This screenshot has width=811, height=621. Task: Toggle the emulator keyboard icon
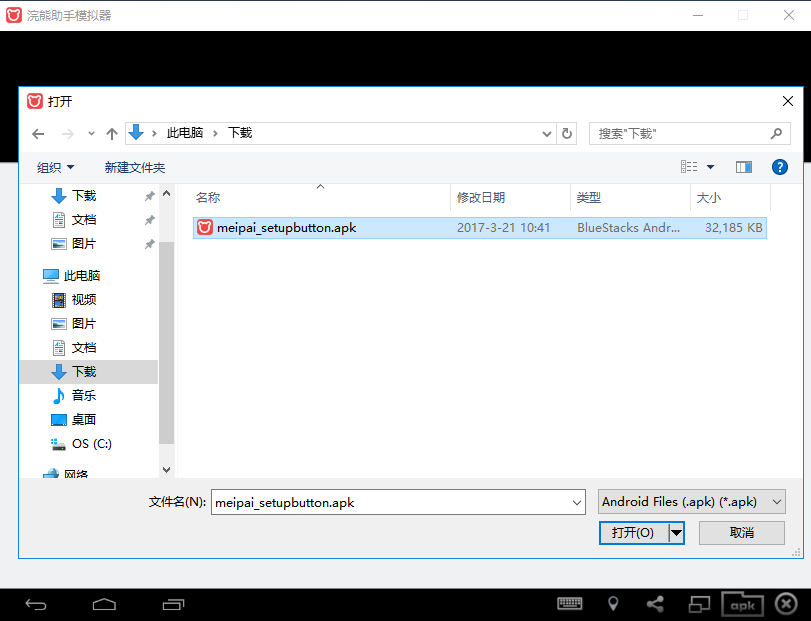tap(570, 604)
